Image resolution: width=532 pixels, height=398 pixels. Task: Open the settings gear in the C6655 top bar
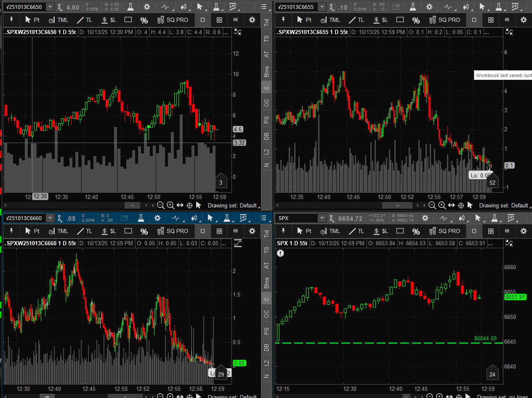click(429, 7)
